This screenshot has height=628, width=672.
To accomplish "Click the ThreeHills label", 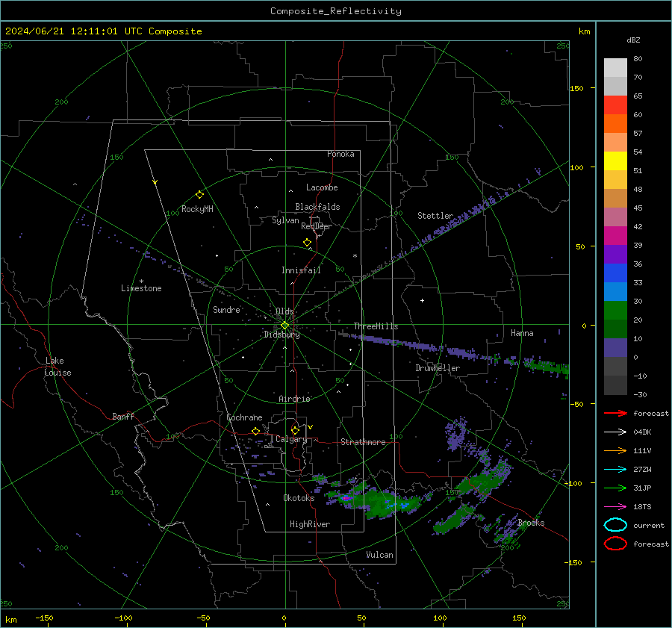I will pos(376,326).
